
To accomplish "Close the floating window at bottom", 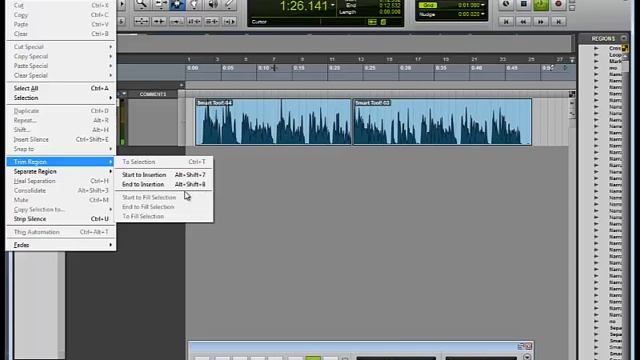I will coord(529,347).
